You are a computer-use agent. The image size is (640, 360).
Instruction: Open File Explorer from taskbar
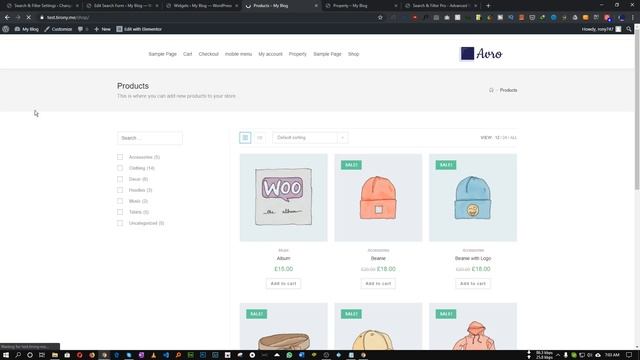pyautogui.click(x=55, y=355)
